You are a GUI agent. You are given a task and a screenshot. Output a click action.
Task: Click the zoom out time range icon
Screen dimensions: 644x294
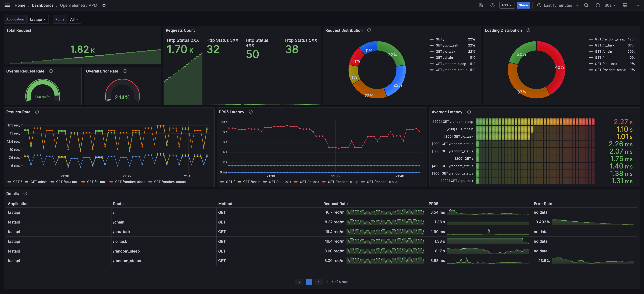tap(586, 5)
